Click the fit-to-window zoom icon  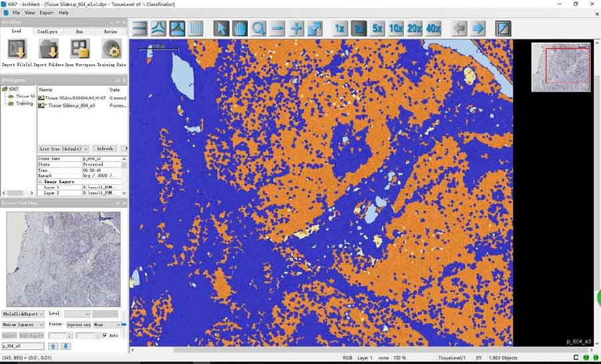pyautogui.click(x=315, y=29)
